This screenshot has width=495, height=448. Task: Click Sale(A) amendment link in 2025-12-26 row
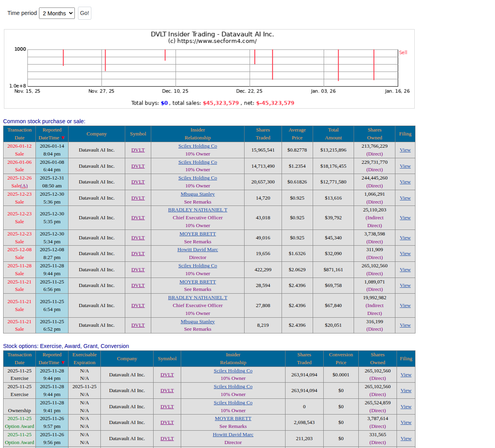[24, 186]
